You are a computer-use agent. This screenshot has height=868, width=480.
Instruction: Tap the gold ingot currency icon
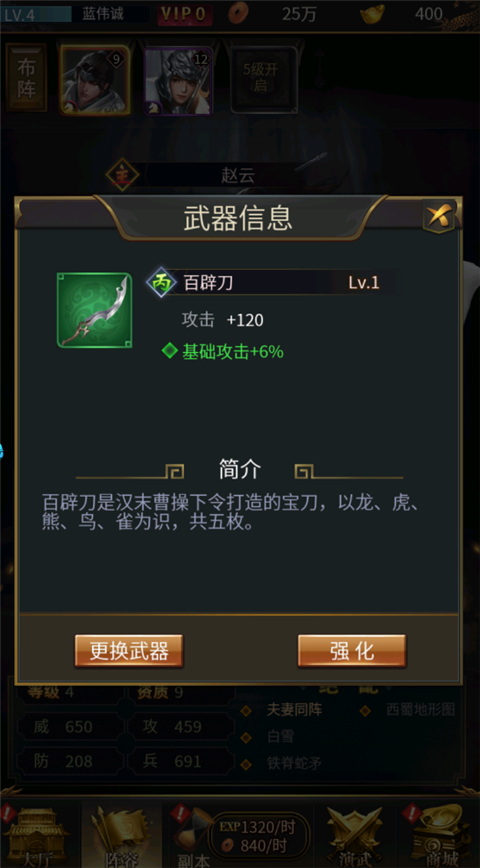click(373, 14)
